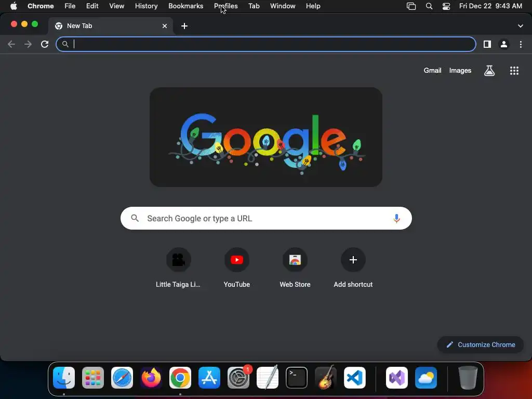Click Customize Chrome button
Screen dimensions: 532x399
[x=481, y=345]
